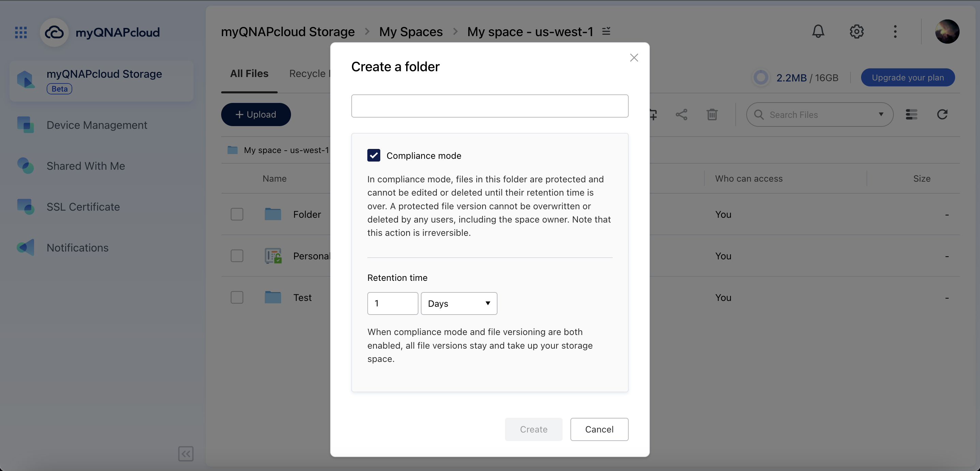The width and height of the screenshot is (980, 471).
Task: Click the Size column header
Action: coord(921,179)
